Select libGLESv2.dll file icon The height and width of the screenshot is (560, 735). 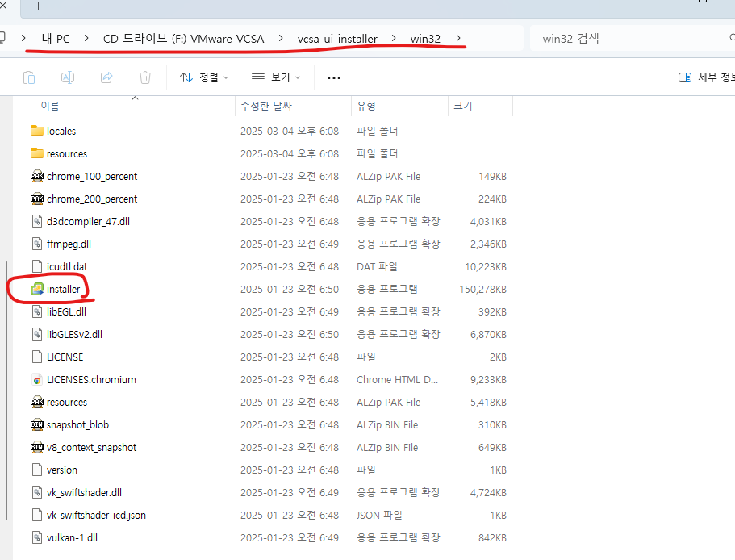pos(37,334)
